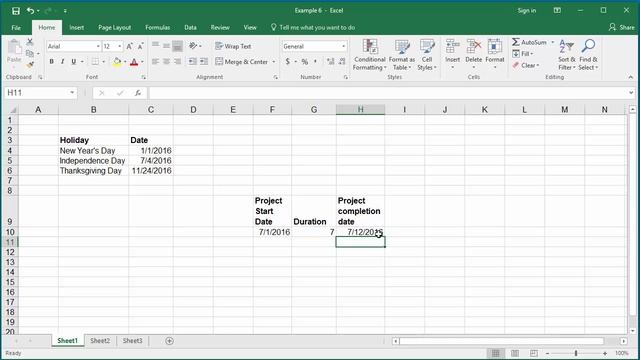The image size is (640, 360).
Task: Collapse the ribbon with the caret button
Action: click(631, 77)
